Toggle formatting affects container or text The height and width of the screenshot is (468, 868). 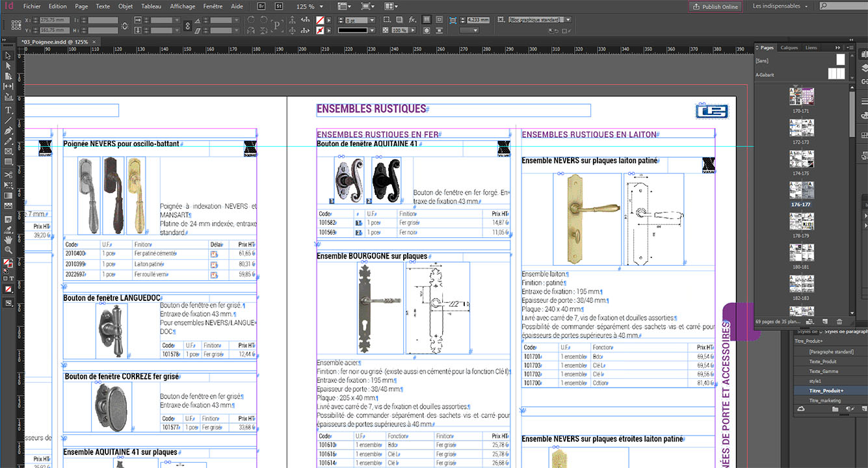tap(8, 278)
